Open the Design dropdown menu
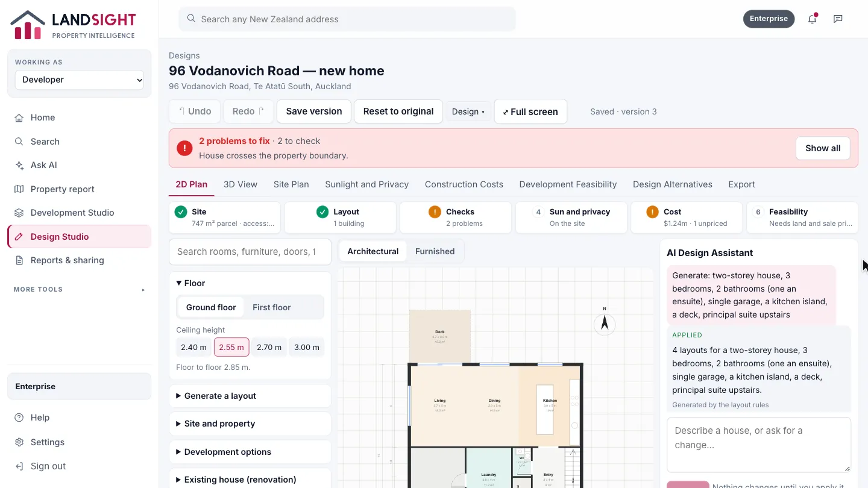 [468, 111]
